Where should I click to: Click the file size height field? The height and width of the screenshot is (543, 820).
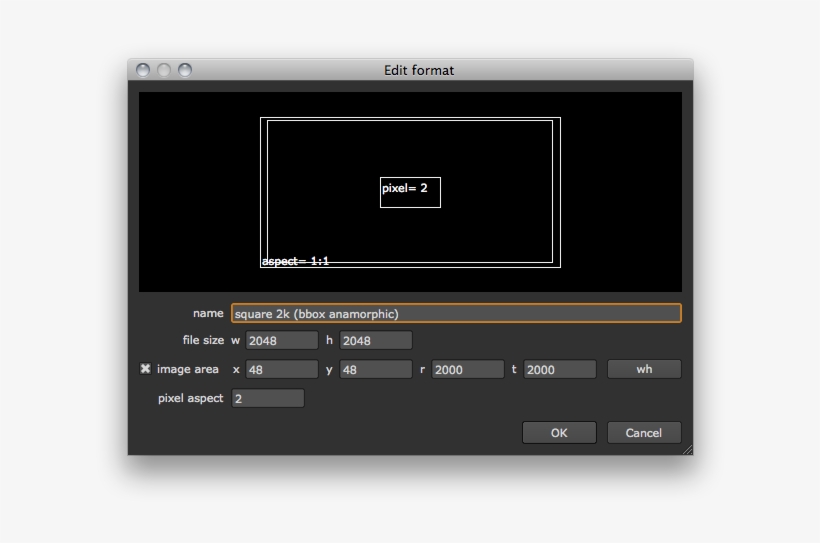tap(375, 341)
